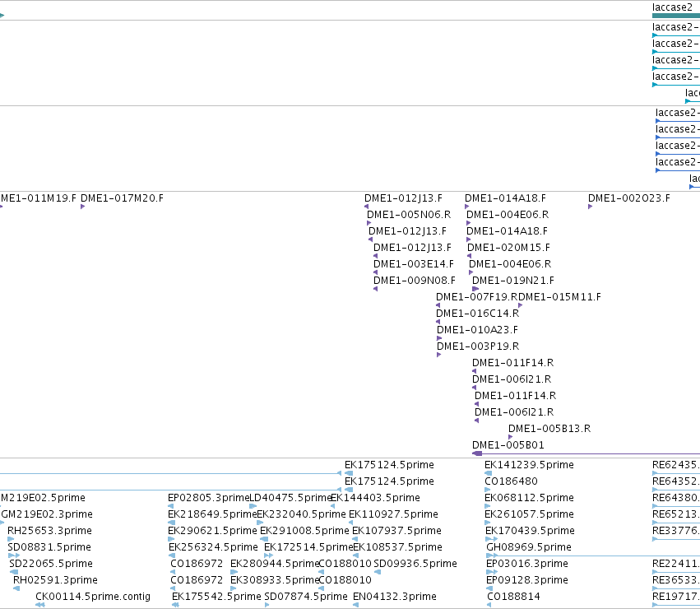The height and width of the screenshot is (609, 700).
Task: Select the RE22411 EST label
Action: tap(676, 564)
